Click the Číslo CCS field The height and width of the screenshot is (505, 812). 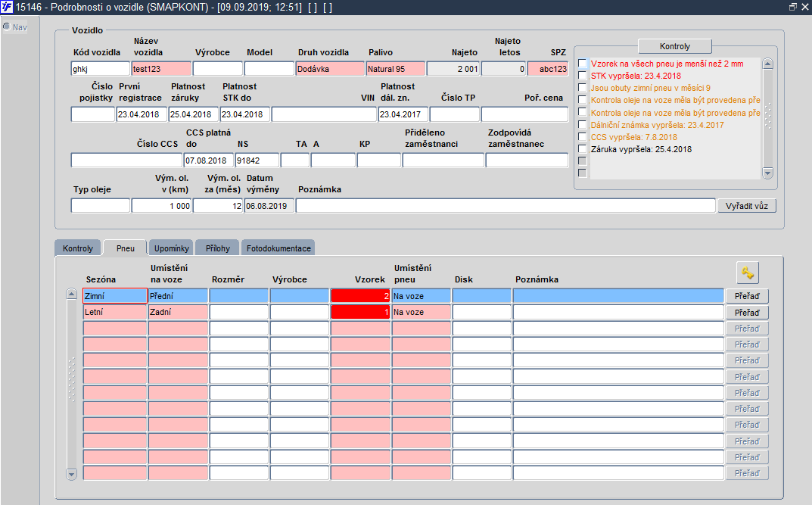126,161
